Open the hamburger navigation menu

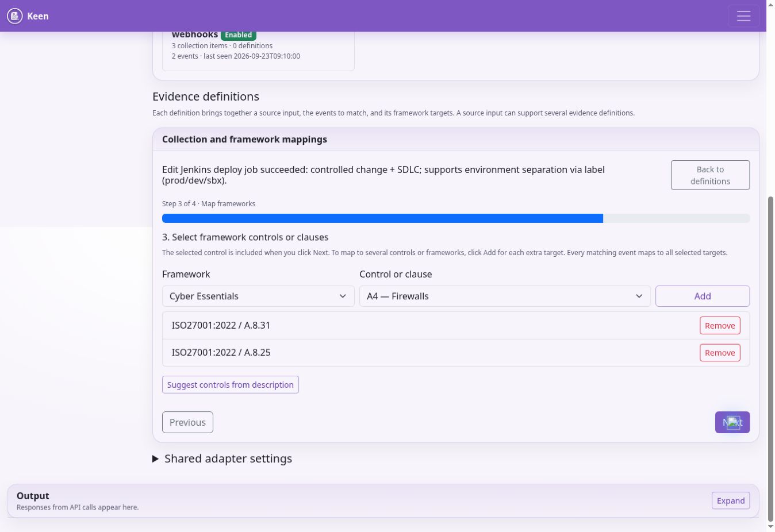click(x=743, y=16)
